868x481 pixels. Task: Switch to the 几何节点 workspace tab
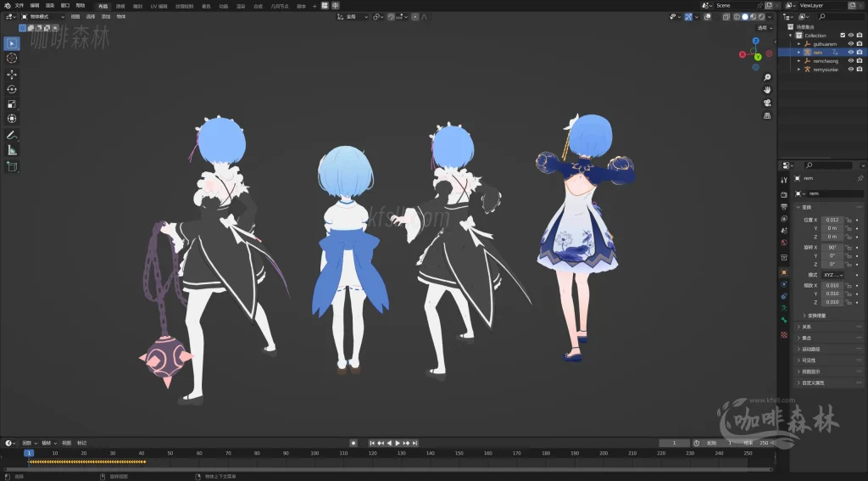(x=280, y=6)
